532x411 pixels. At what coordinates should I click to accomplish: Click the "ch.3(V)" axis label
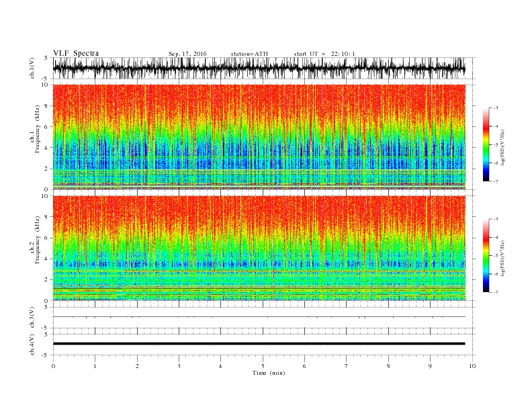click(x=32, y=318)
